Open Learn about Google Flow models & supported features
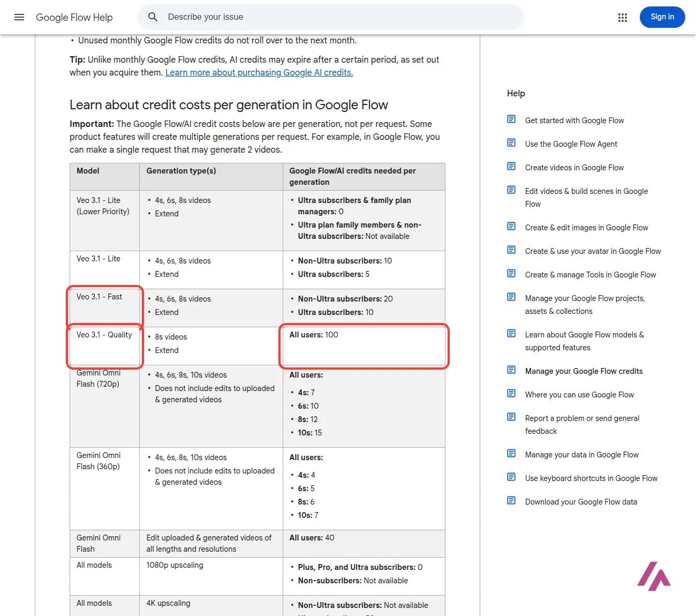Screen dimensions: 696x616 pyautogui.click(x=585, y=341)
